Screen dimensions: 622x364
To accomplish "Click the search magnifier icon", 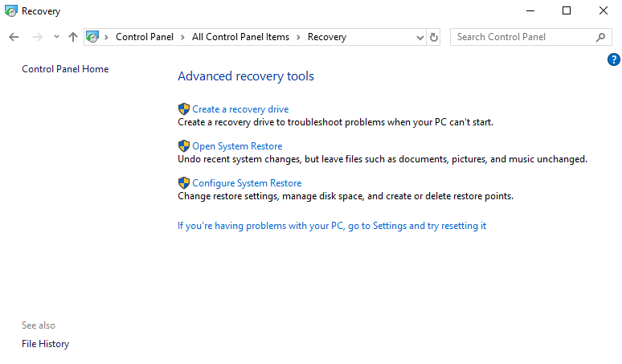I will coord(600,37).
